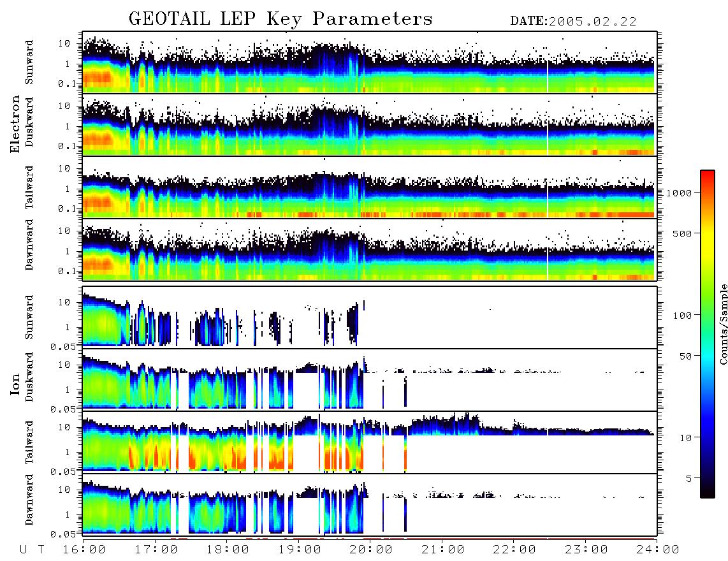Screen dimensions: 728x561
Task: Click the 17:00 time tick label
Action: pos(156,550)
